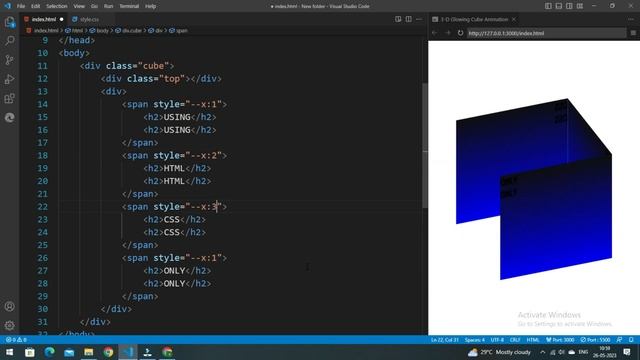Open Mail app from taskbar
640x360 pixels.
[x=69, y=352]
